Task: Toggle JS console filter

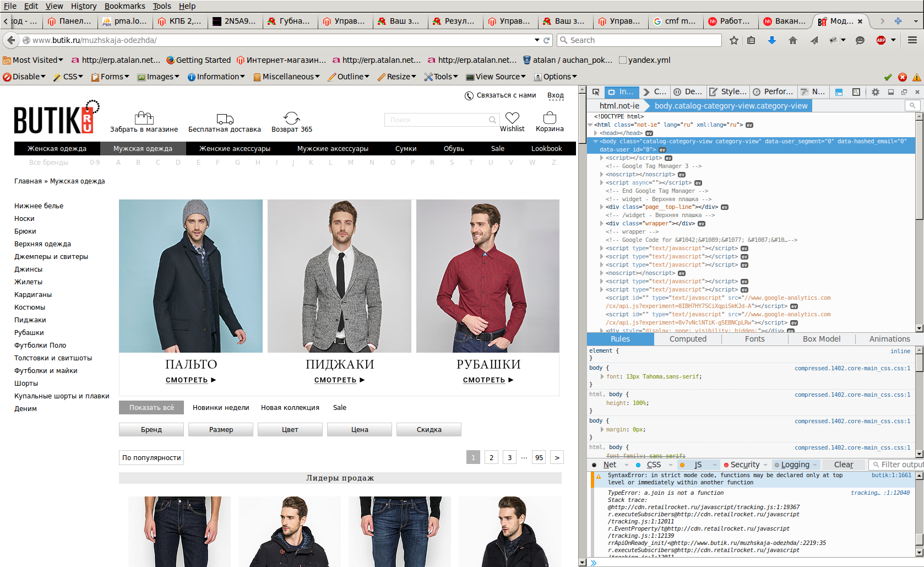Action: (698, 465)
